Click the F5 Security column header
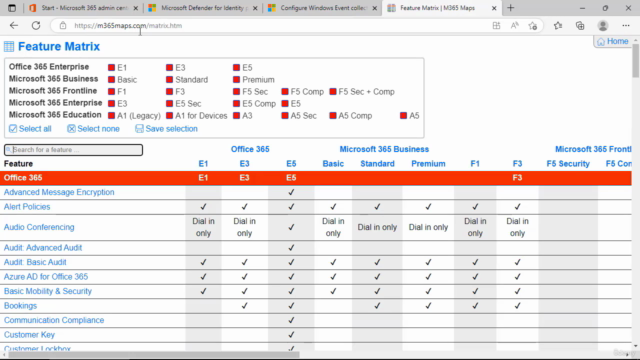The width and height of the screenshot is (640, 360). pos(568,164)
